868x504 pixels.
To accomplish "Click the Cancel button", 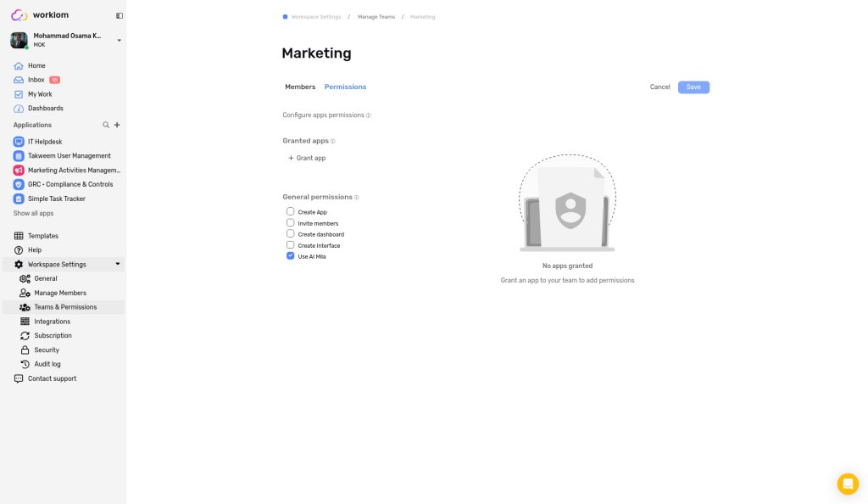I will (659, 87).
